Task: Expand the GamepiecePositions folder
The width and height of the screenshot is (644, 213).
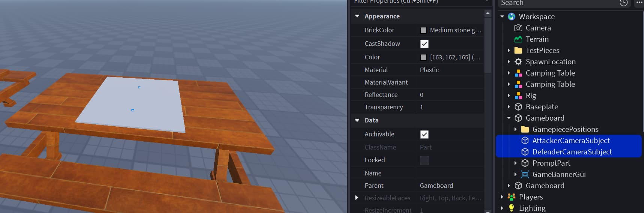Action: pos(515,129)
